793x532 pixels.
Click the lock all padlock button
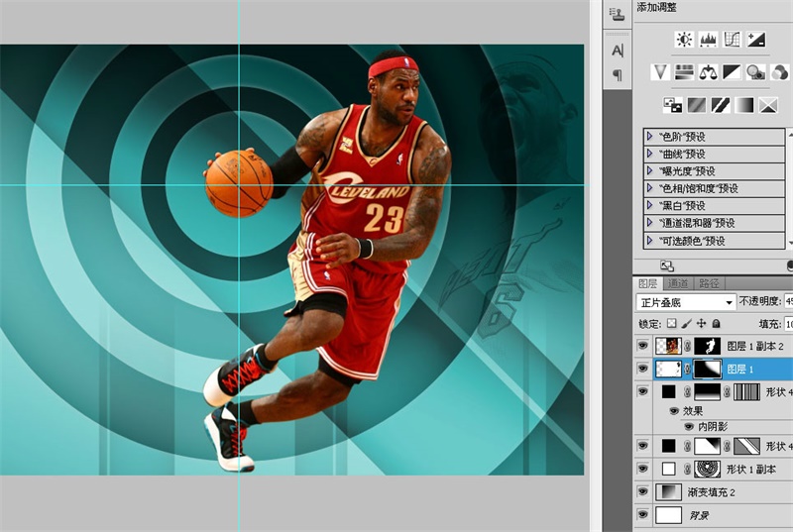(716, 323)
